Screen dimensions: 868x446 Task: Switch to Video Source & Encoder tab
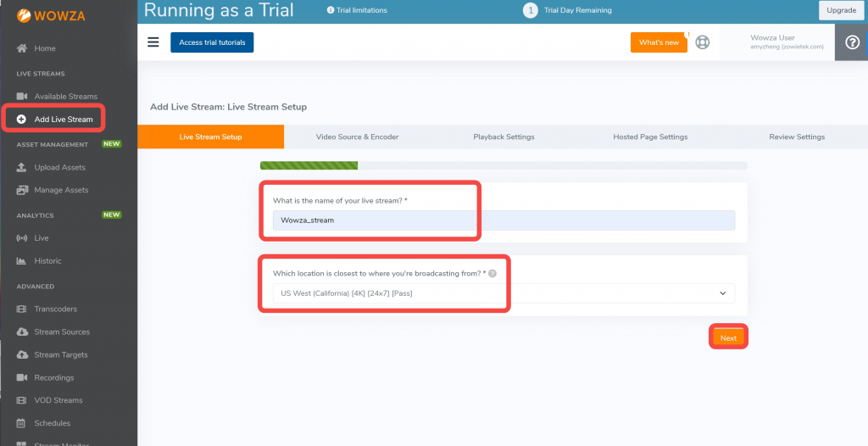click(357, 137)
